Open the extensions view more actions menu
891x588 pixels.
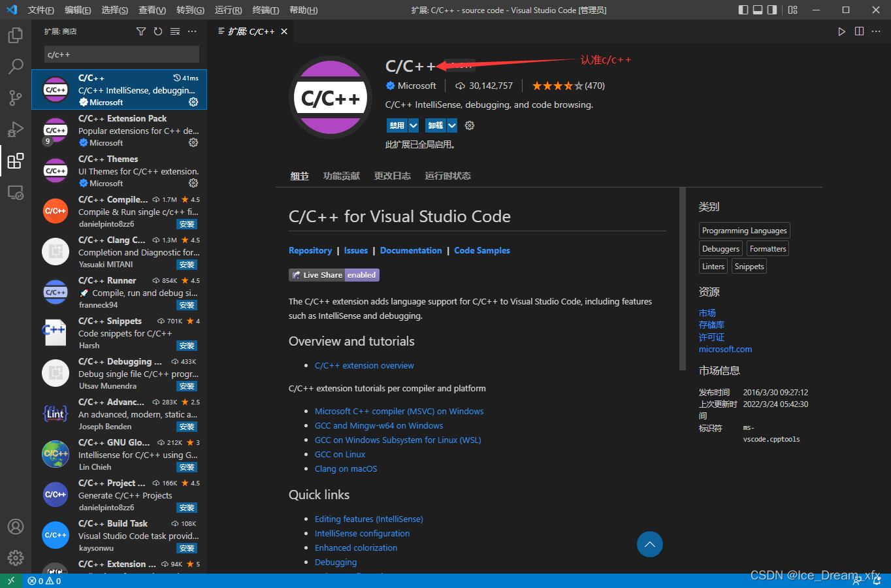[192, 31]
